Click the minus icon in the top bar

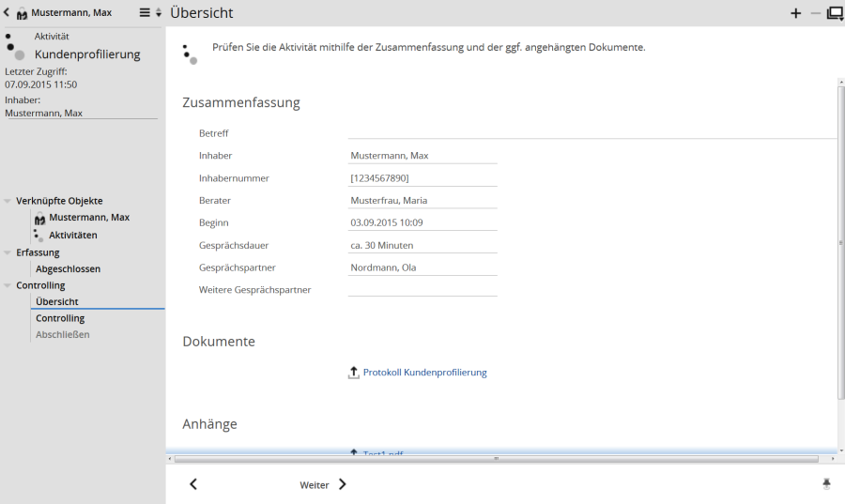[815, 13]
